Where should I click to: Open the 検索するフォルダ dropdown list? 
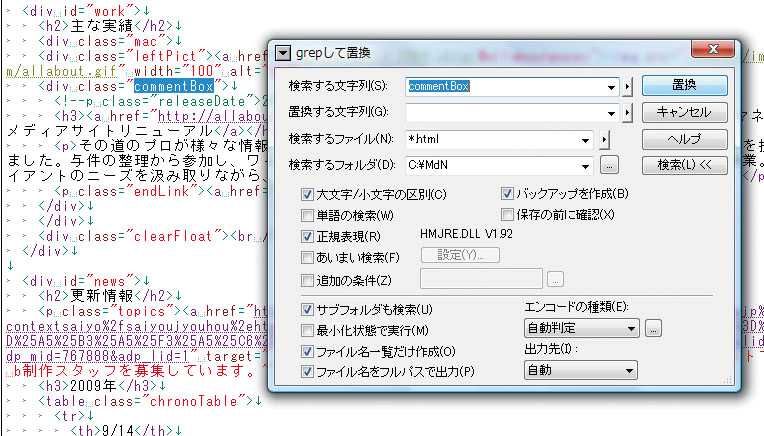tap(585, 166)
